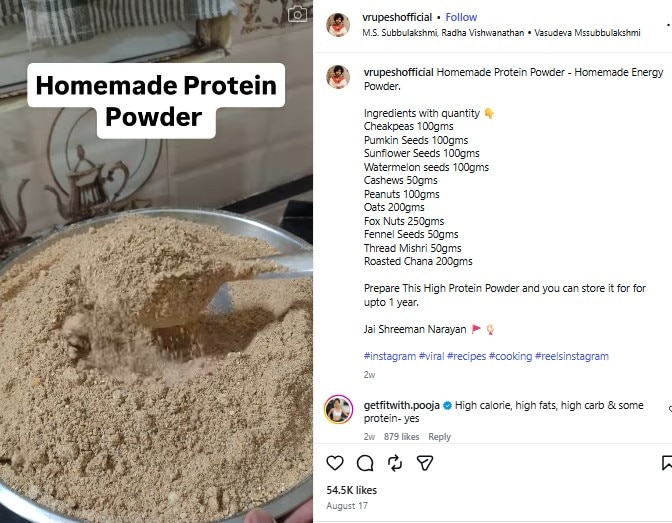Follow vrupeshofficial
The height and width of the screenshot is (523, 672).
461,17
